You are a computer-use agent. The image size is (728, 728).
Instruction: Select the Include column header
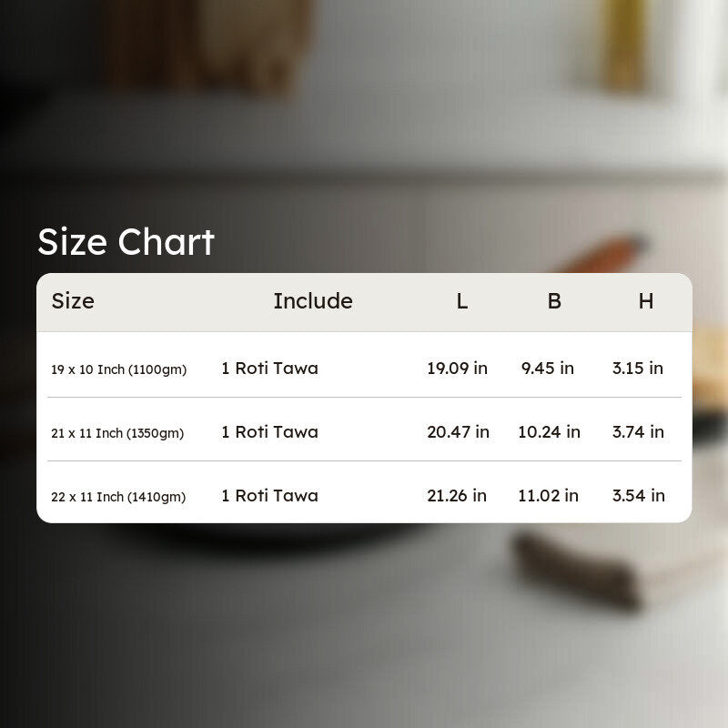(313, 301)
